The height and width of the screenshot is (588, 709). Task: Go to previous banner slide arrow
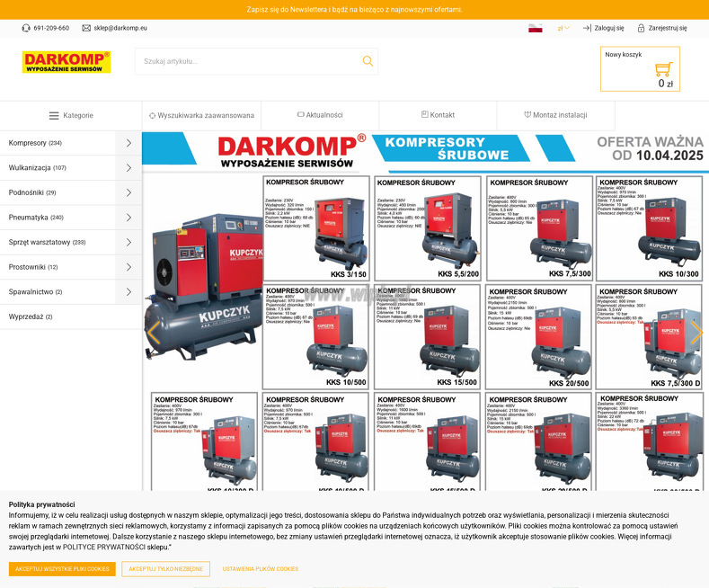point(154,333)
